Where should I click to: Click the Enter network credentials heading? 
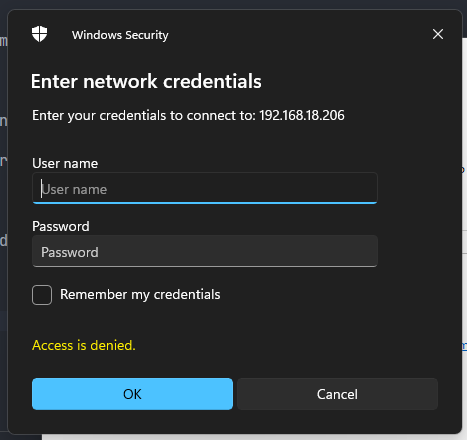click(x=146, y=81)
